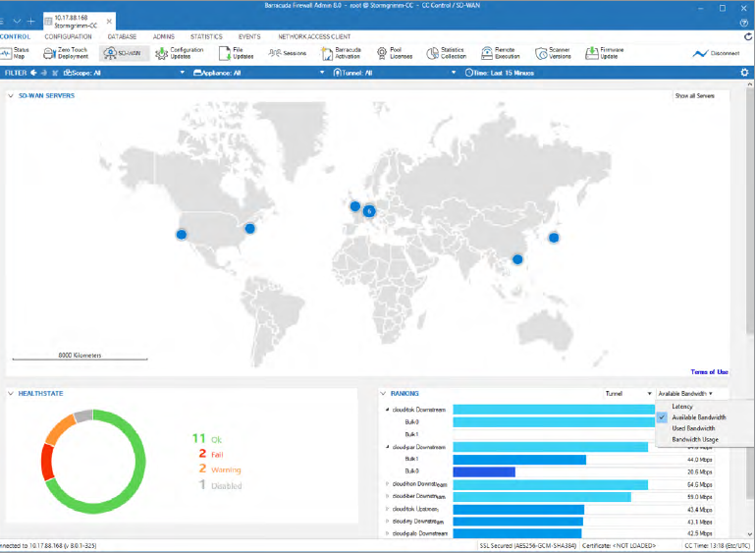This screenshot has width=756, height=553.
Task: Select Used Bandwidth option
Action: pyautogui.click(x=692, y=428)
